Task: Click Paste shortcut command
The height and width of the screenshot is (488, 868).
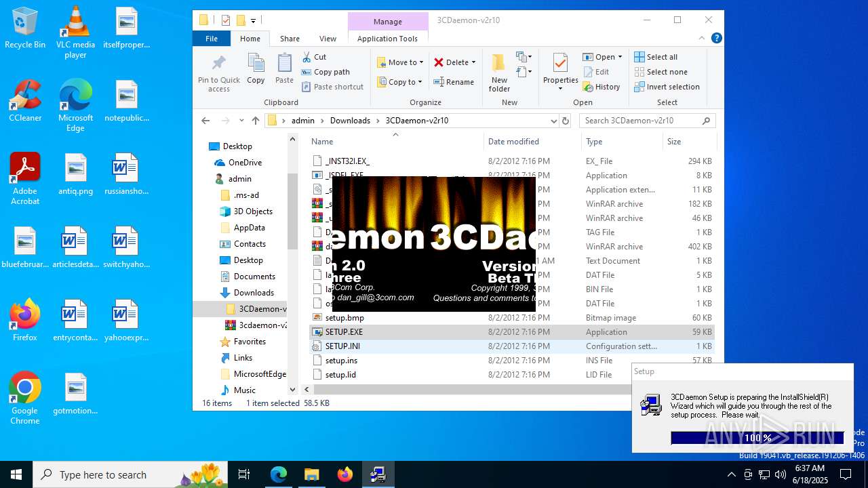Action: tap(332, 87)
